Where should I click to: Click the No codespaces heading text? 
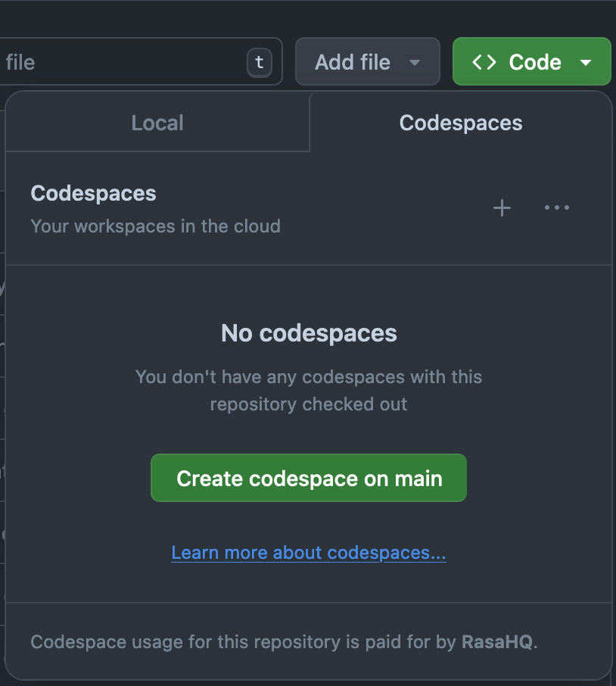click(x=308, y=333)
